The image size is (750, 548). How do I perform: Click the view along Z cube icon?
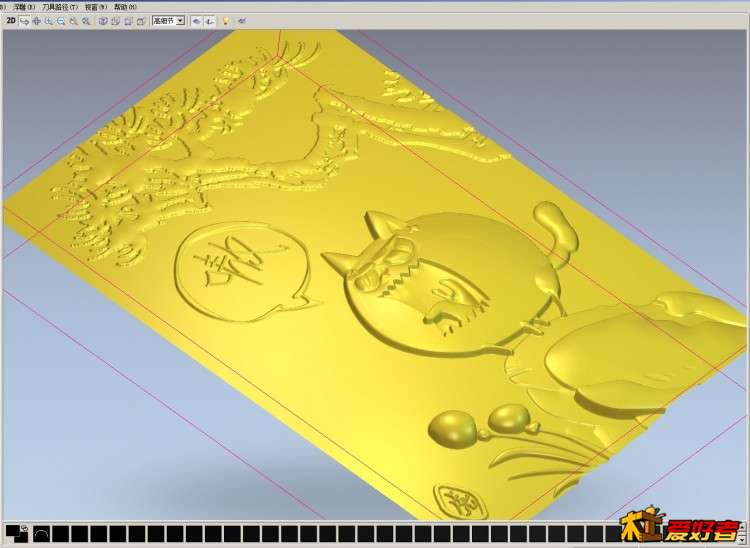click(x=141, y=21)
